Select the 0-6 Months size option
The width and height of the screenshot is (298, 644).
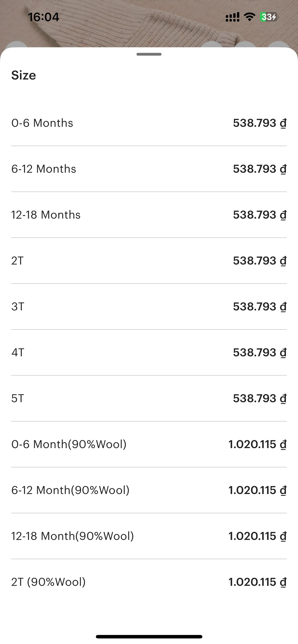(x=149, y=123)
